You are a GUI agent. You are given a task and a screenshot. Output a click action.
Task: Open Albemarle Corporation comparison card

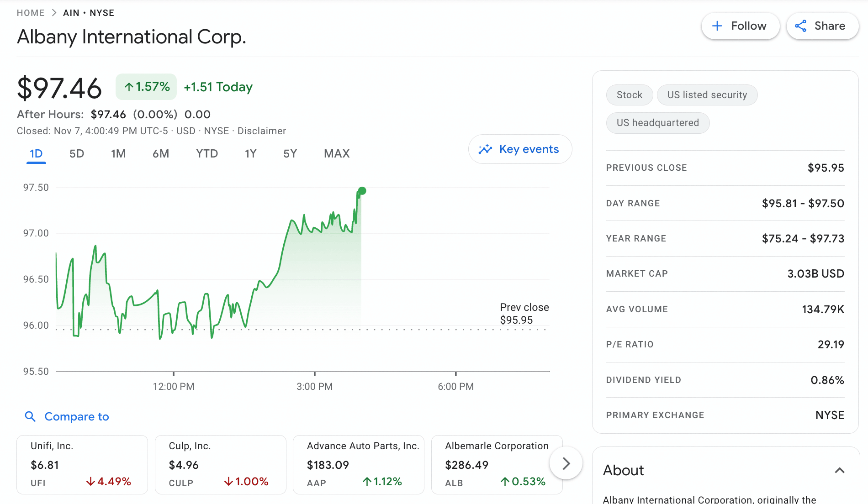(x=497, y=465)
